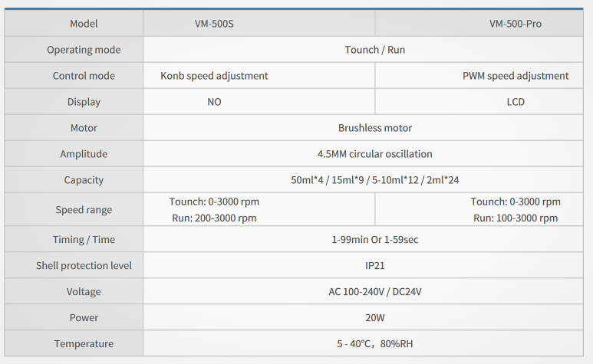Select the AC 100-240V / DC24V cell
Viewport: 593px width, 364px height.
[375, 292]
